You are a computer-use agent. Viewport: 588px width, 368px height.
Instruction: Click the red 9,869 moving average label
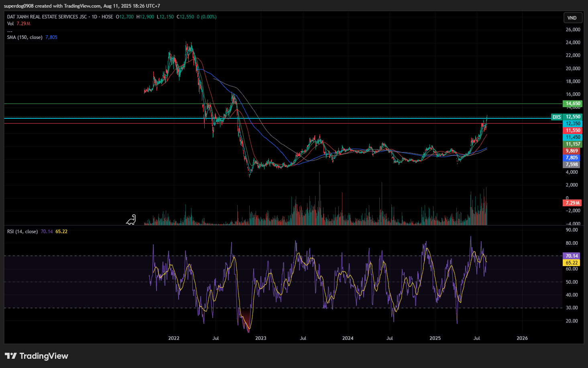point(572,151)
